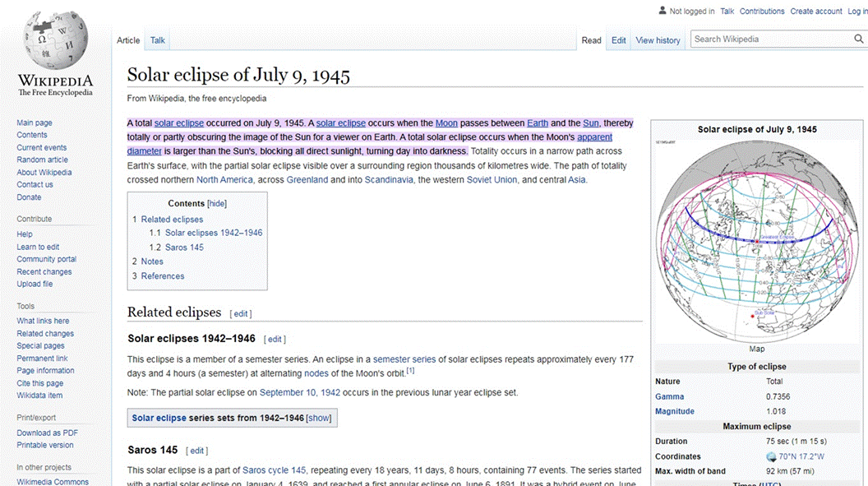Jump to Related eclipses in Contents
Viewport: 868px width, 486px height.
(x=172, y=220)
